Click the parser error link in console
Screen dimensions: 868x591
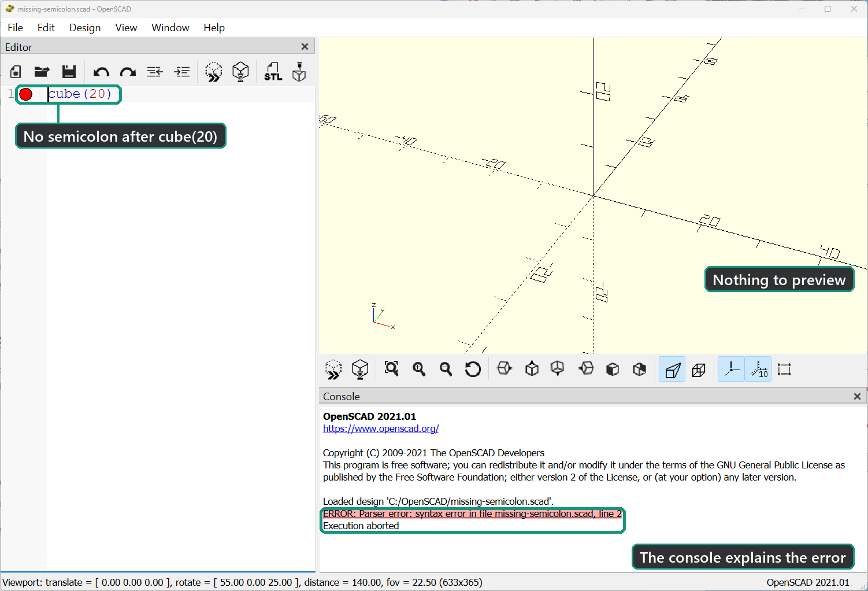pos(472,514)
